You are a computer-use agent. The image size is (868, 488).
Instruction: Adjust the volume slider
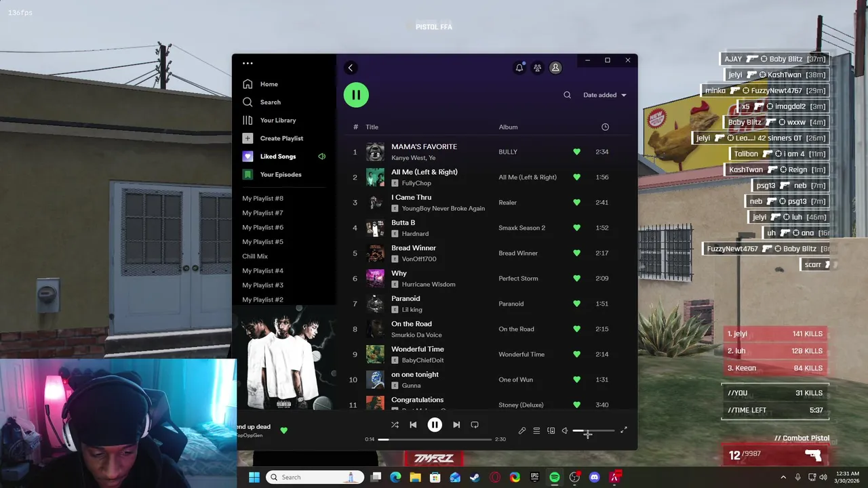(x=593, y=430)
